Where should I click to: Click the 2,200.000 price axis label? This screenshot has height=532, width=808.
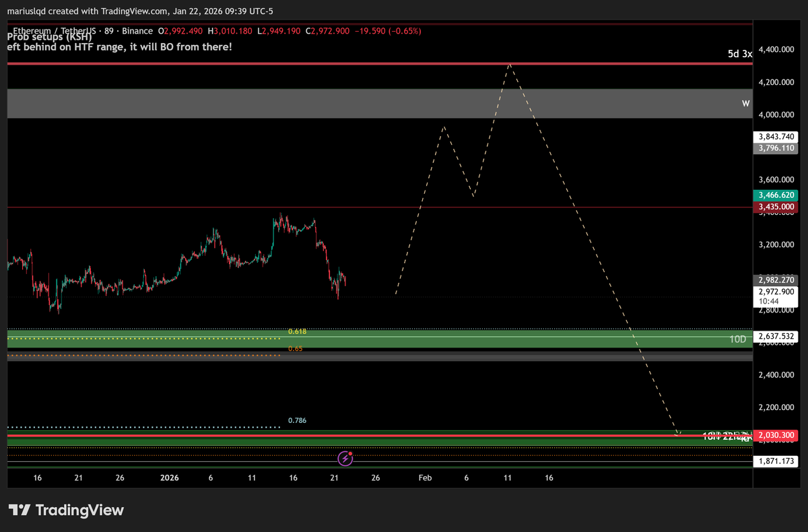pos(776,407)
